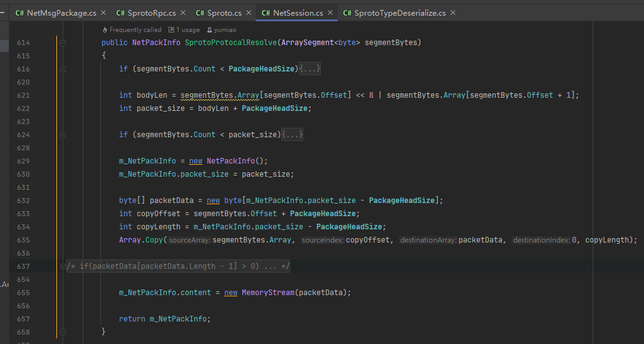
Task: Collapse the SprotoProtocalResolve method at line 614
Action: coord(62,43)
